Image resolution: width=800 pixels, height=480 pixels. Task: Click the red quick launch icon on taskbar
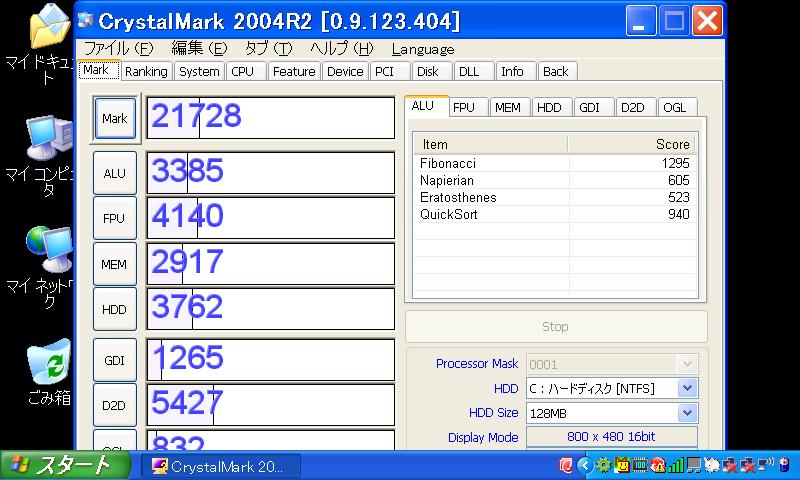[565, 465]
